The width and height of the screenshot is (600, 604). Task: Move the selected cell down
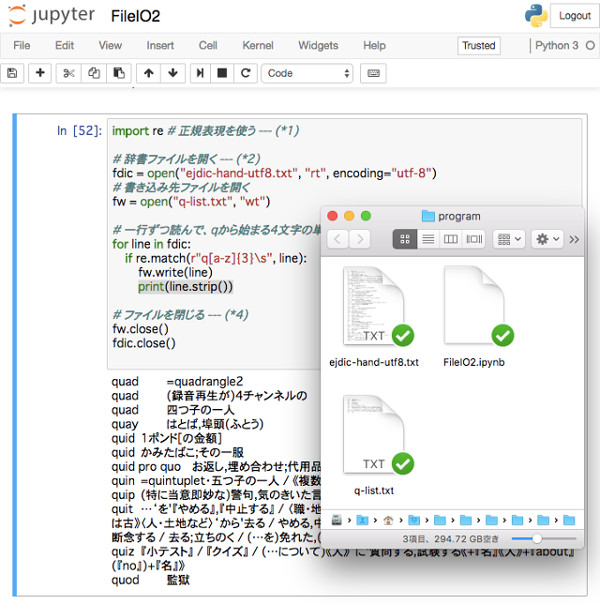click(173, 73)
